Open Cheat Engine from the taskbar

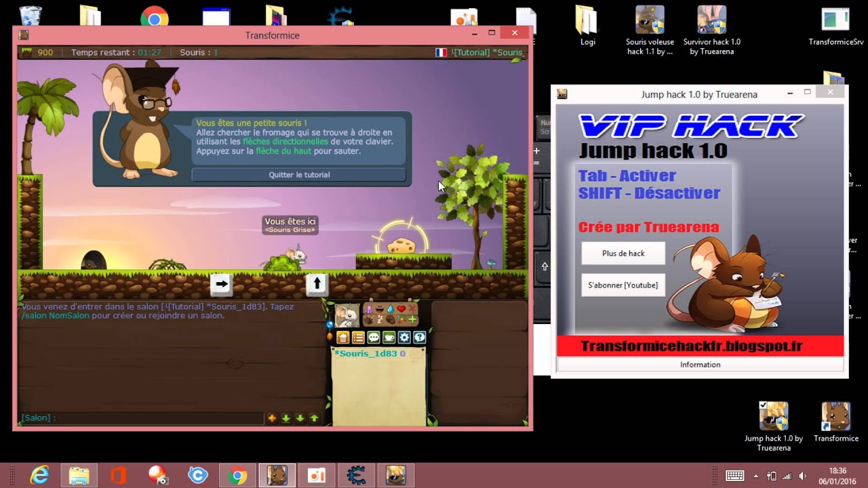pyautogui.click(x=356, y=476)
